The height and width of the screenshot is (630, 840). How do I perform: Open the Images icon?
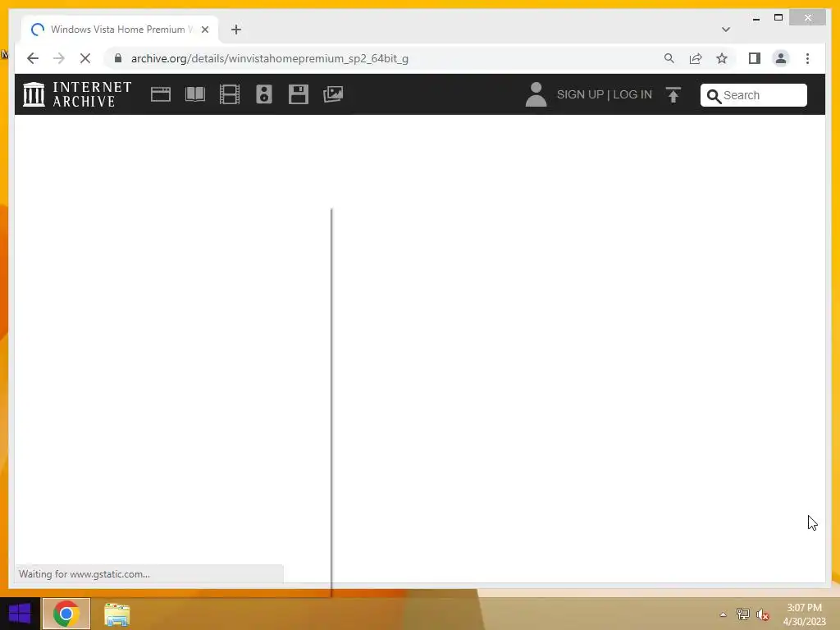(333, 94)
